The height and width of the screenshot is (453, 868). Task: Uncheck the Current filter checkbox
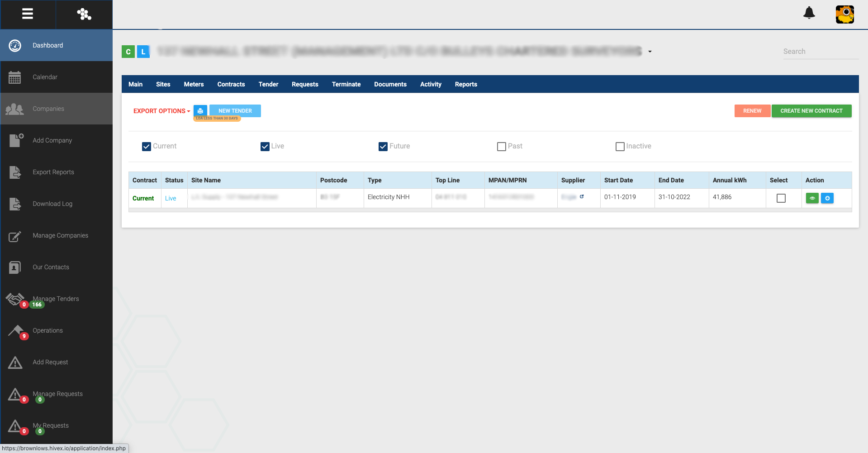(x=147, y=147)
